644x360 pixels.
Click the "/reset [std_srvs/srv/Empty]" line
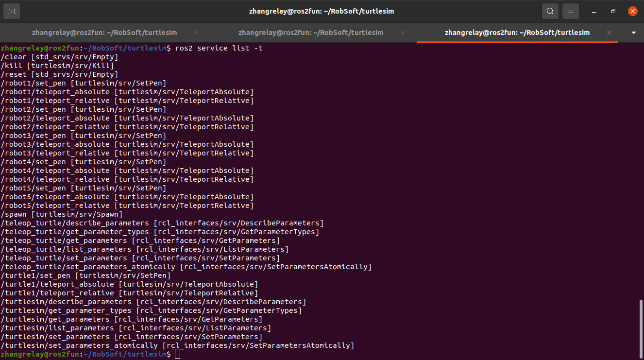pos(59,74)
